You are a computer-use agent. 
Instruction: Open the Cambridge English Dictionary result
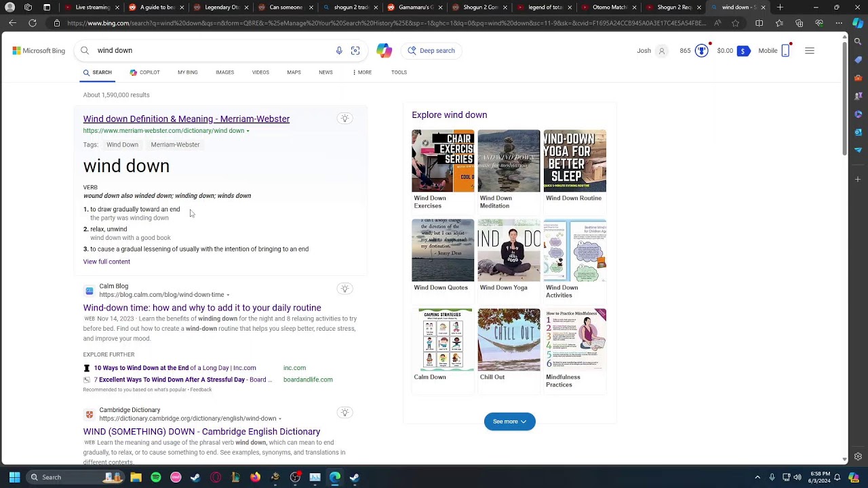[x=201, y=432]
